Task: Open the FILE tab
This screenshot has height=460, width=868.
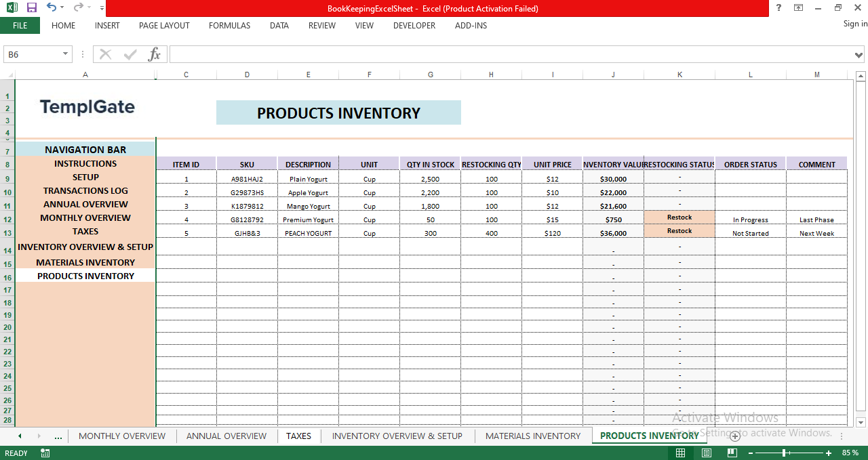Action: point(20,26)
